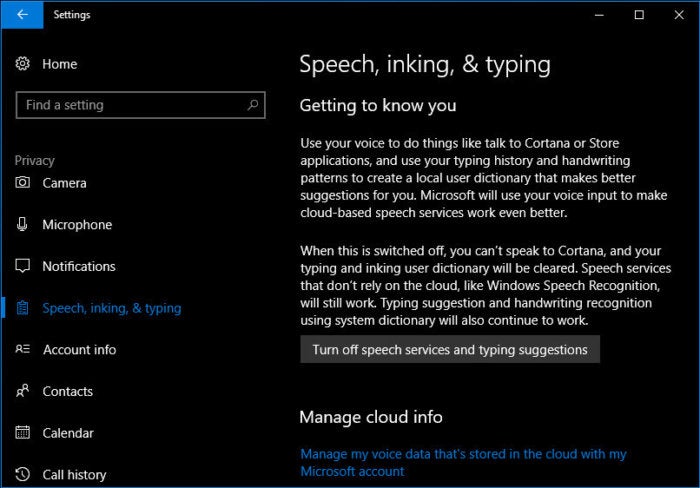Image resolution: width=700 pixels, height=488 pixels.
Task: Select Call history in the sidebar
Action: [74, 475]
